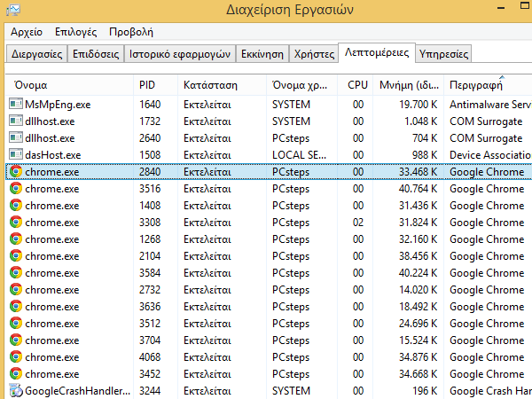532x399 pixels.
Task: Click the dasHost.exe process icon
Action: click(16, 154)
